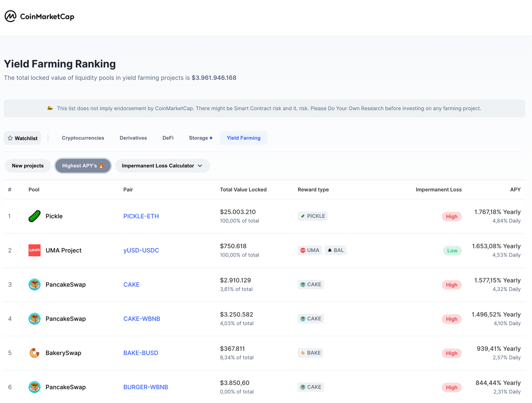Click the total locked value $3.961.946.168
This screenshot has height=403, width=532.
click(x=214, y=78)
